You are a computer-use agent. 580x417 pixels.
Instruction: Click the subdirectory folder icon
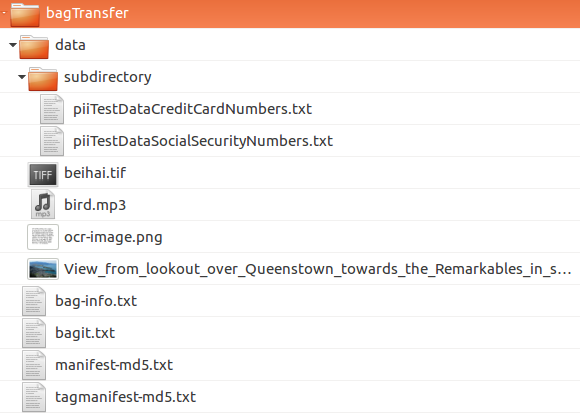[x=43, y=79]
